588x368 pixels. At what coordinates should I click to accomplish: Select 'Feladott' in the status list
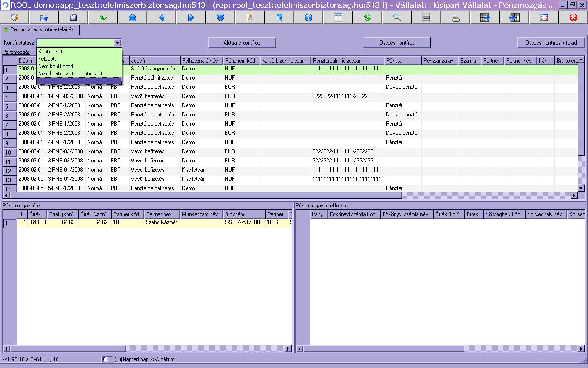tap(47, 59)
